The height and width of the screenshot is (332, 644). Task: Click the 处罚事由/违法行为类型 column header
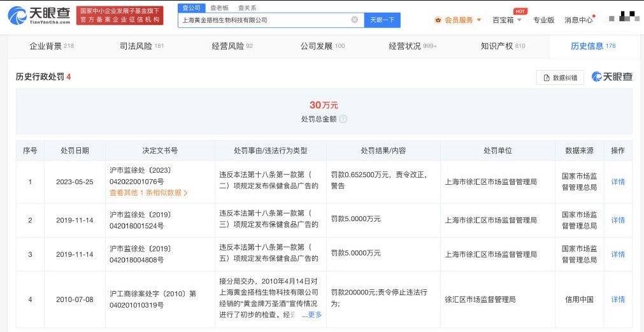point(270,151)
